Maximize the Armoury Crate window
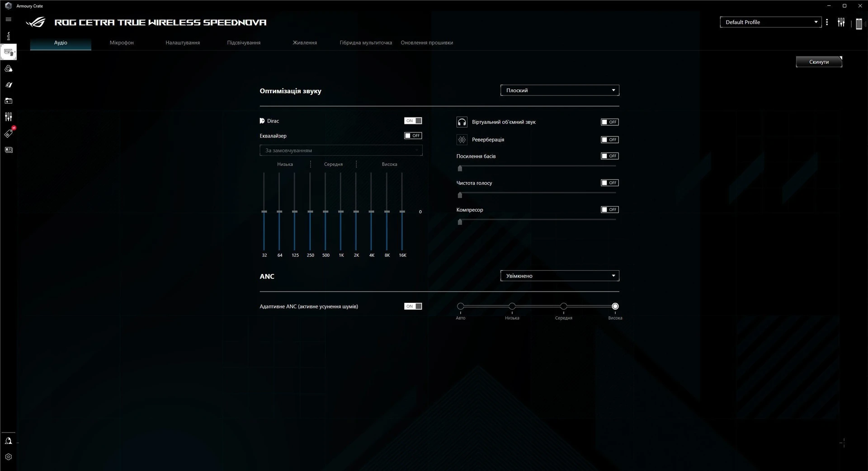Image resolution: width=868 pixels, height=471 pixels. coord(844,6)
